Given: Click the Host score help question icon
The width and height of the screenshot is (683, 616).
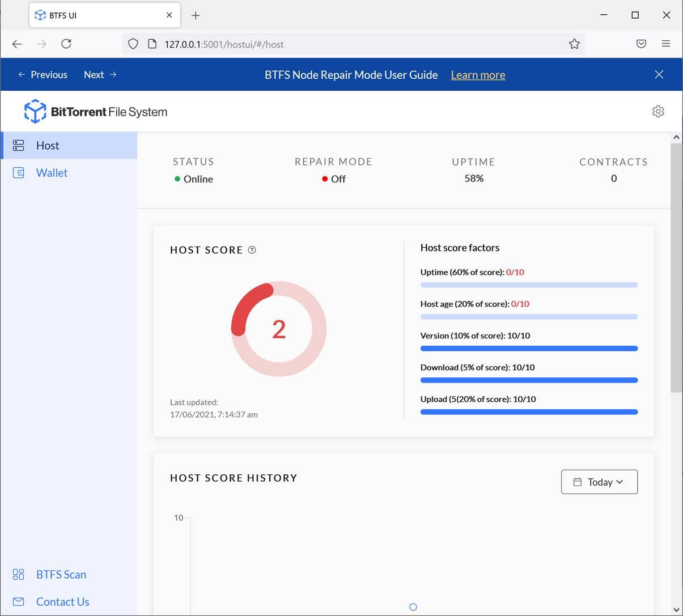Looking at the screenshot, I should click(252, 250).
